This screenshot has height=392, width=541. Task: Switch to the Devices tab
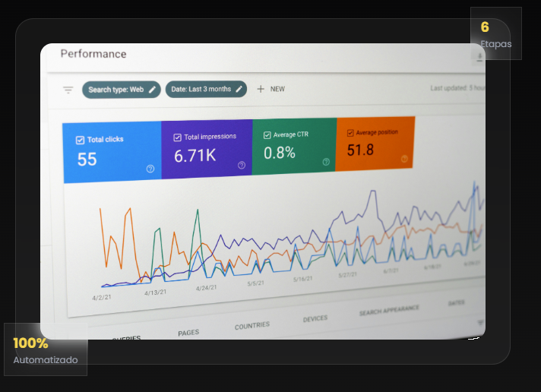(315, 318)
